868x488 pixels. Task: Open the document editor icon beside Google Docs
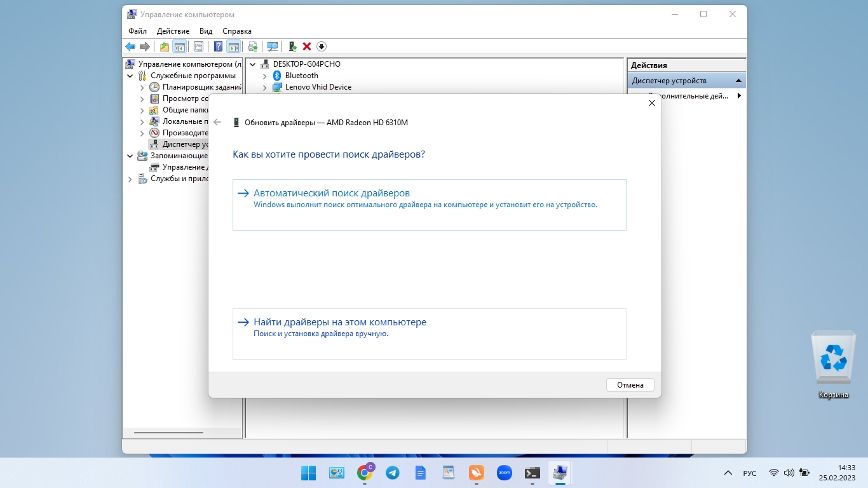pos(449,473)
